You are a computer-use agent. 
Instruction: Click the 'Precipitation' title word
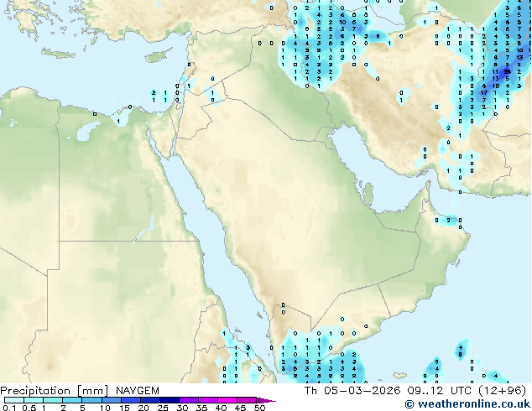coord(35,391)
